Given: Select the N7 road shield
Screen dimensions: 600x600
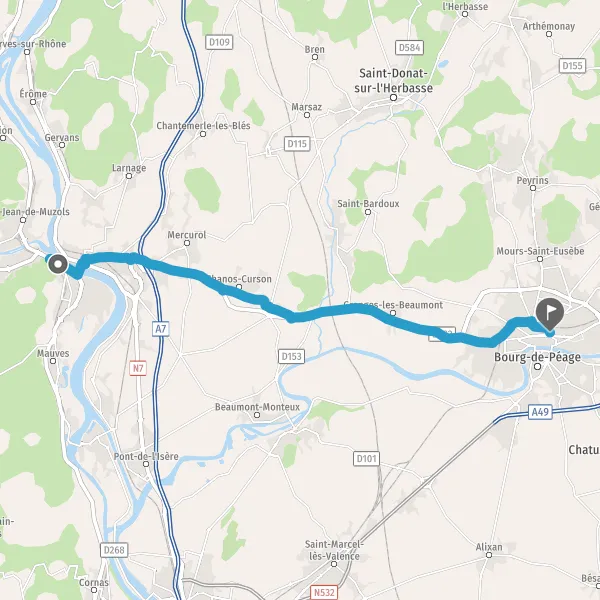Looking at the screenshot, I should click(138, 368).
